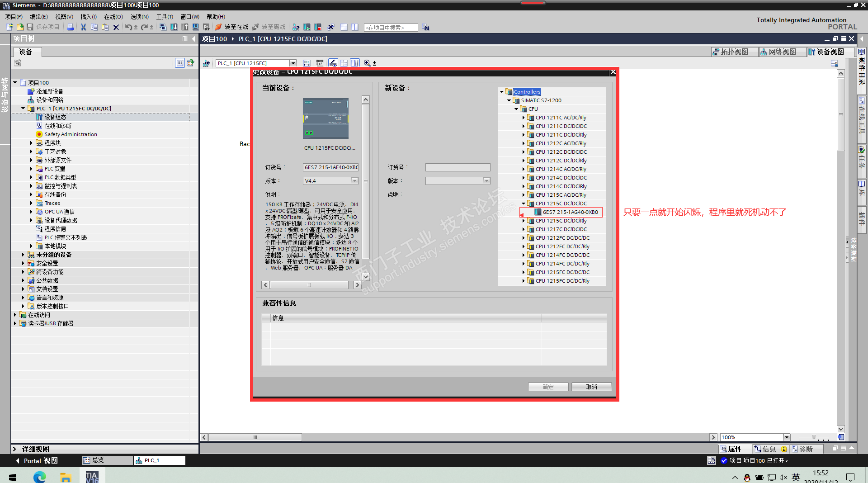Open the new device version dropdown
The height and width of the screenshot is (483, 868).
click(486, 181)
